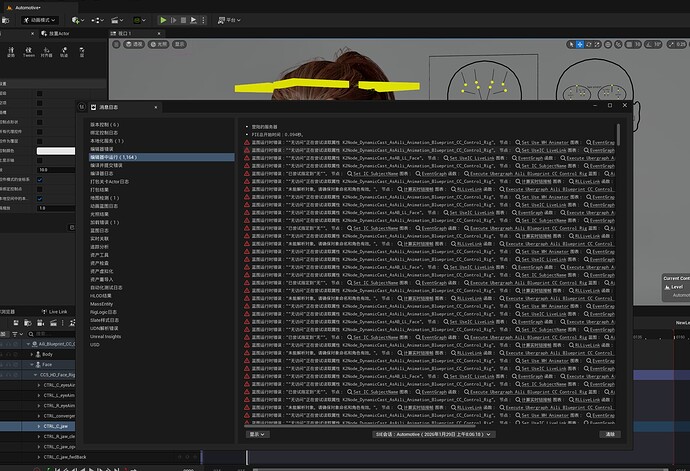Open the sequencer filter funnel dropdown

click(17, 334)
